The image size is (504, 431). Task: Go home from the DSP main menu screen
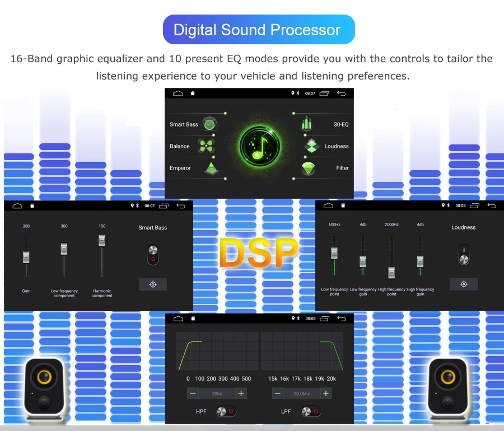click(178, 93)
